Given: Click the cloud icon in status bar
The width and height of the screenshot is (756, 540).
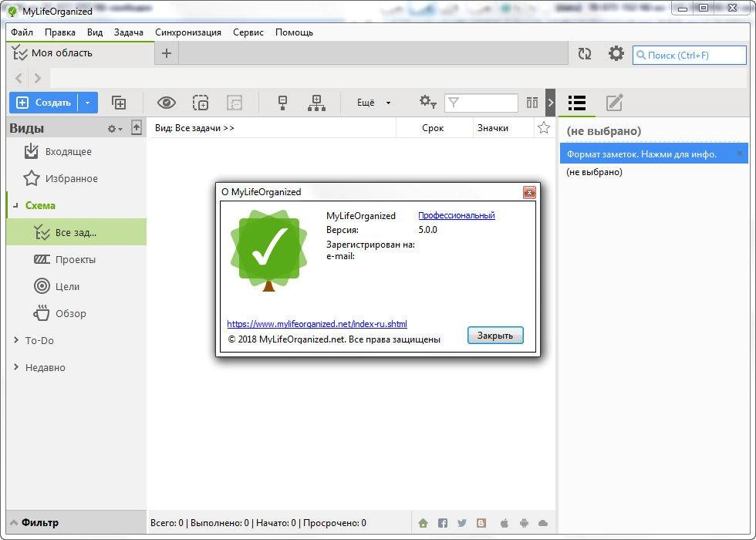Looking at the screenshot, I should (x=543, y=523).
